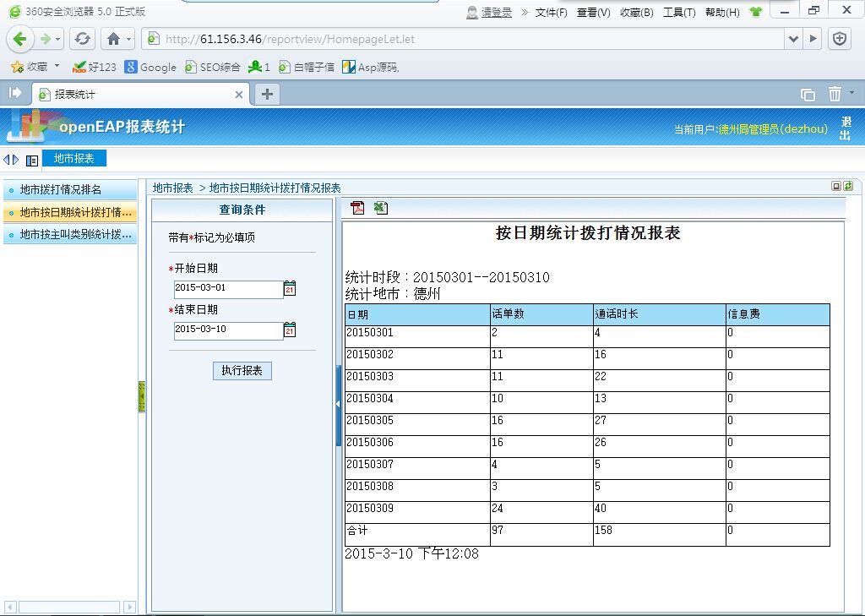Open 地市按日期统计拨打情... menu item

pyautogui.click(x=70, y=212)
